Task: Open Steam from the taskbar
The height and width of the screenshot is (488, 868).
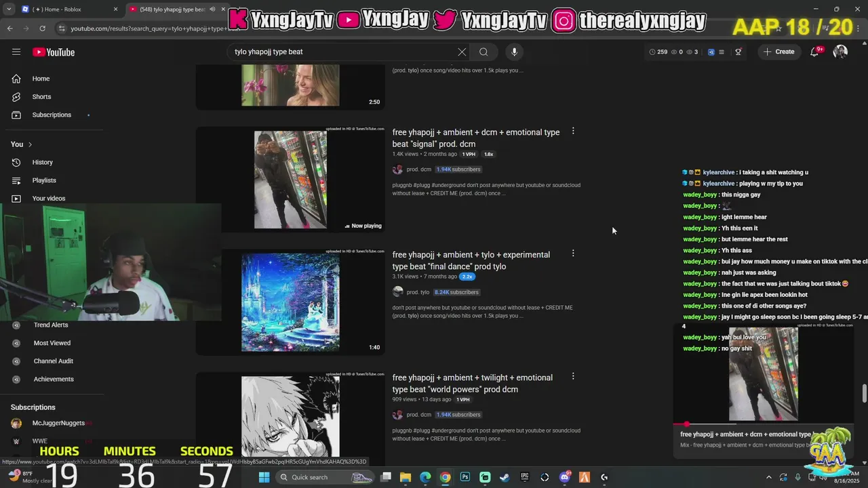Action: (x=505, y=477)
